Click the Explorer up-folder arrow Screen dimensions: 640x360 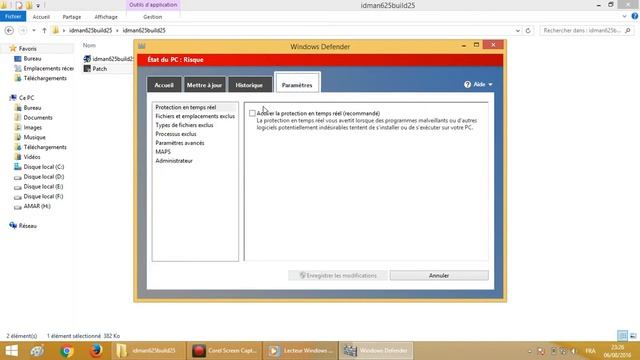click(44, 31)
